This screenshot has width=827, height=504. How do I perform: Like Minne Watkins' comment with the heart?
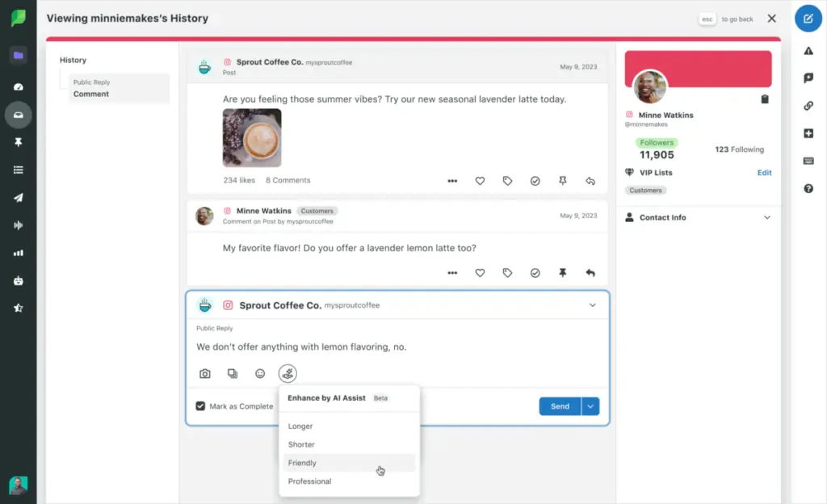(x=481, y=273)
